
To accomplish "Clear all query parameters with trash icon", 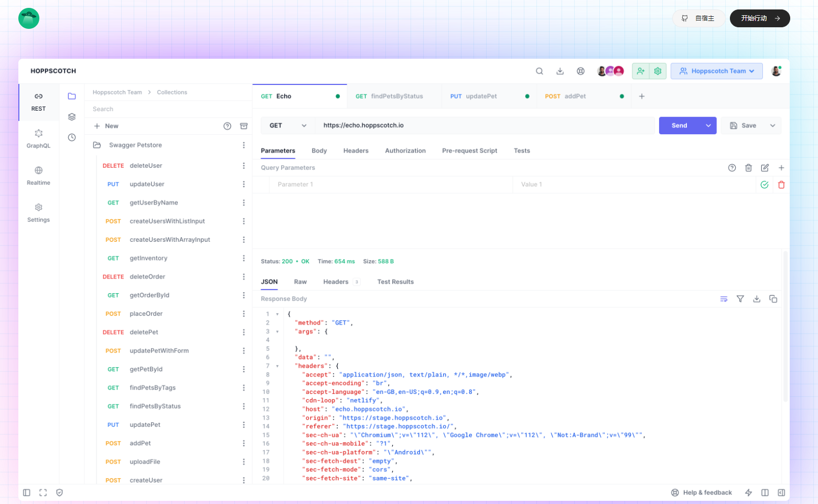I will (748, 168).
